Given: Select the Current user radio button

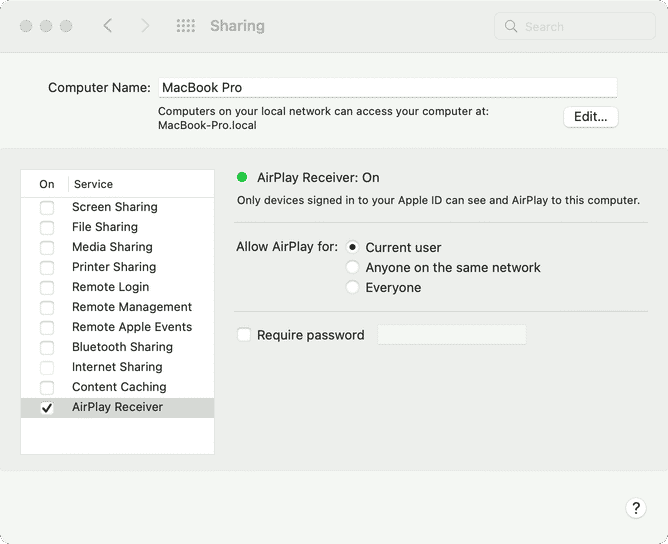Looking at the screenshot, I should (352, 247).
